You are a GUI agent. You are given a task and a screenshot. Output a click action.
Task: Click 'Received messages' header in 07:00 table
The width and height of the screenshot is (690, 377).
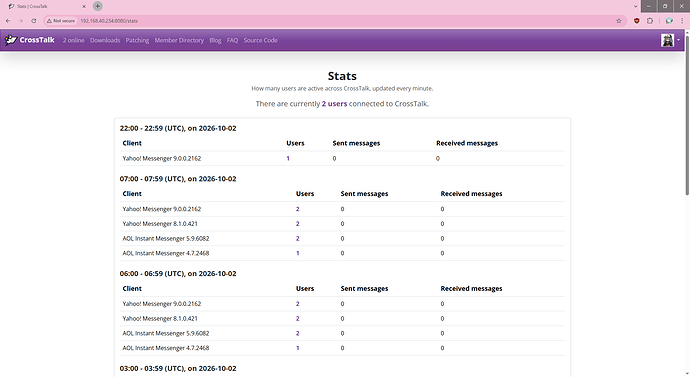coord(471,194)
